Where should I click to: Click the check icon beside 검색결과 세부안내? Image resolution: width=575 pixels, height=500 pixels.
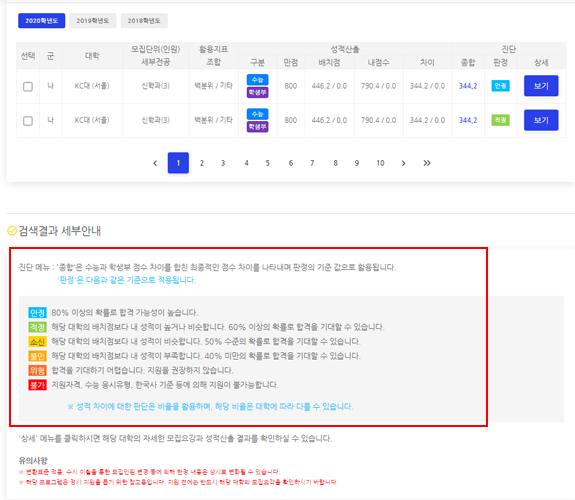(12, 231)
